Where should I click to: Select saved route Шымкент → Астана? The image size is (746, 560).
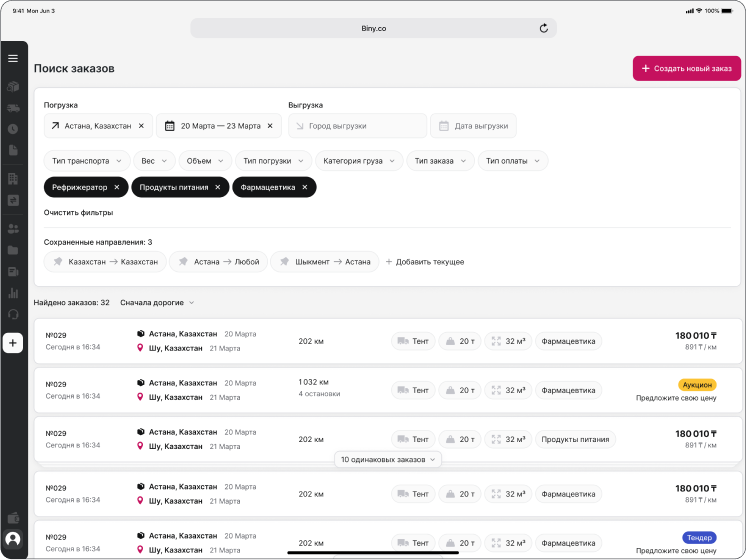(324, 262)
